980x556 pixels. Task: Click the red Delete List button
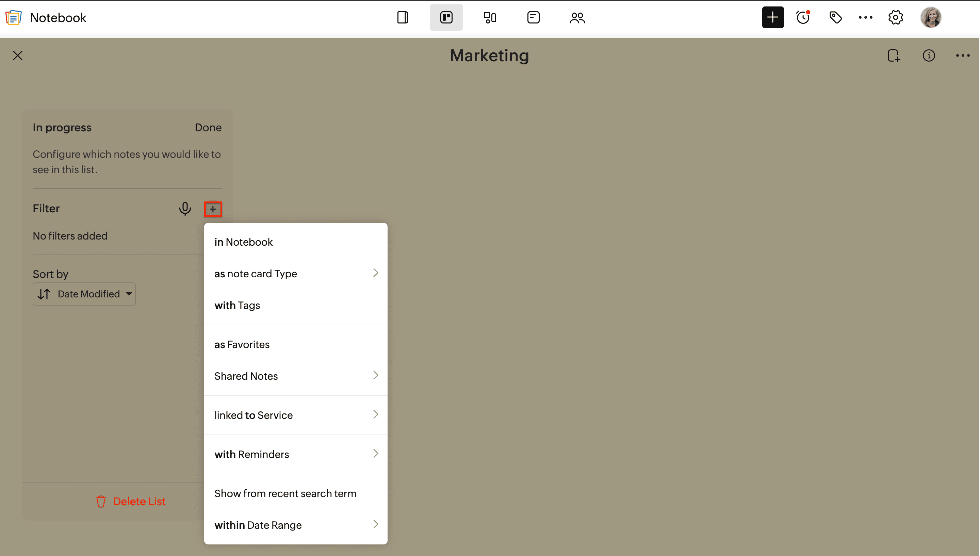coord(131,502)
